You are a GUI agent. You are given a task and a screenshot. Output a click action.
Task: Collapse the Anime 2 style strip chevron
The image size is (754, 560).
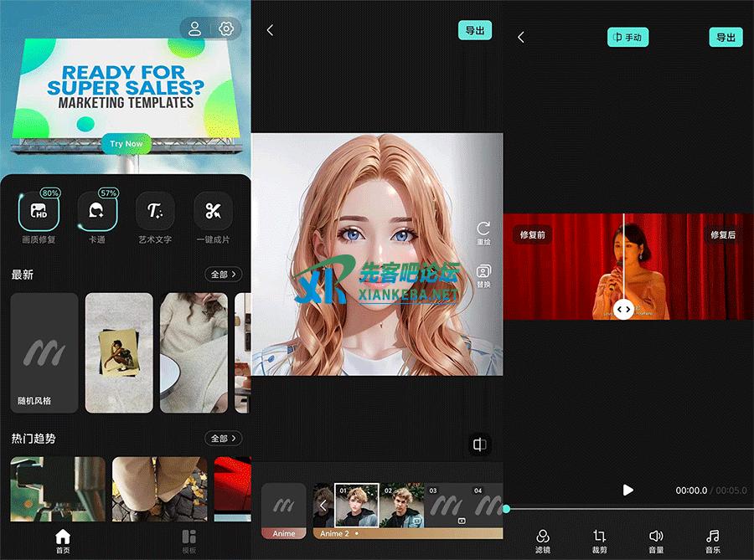tap(323, 506)
